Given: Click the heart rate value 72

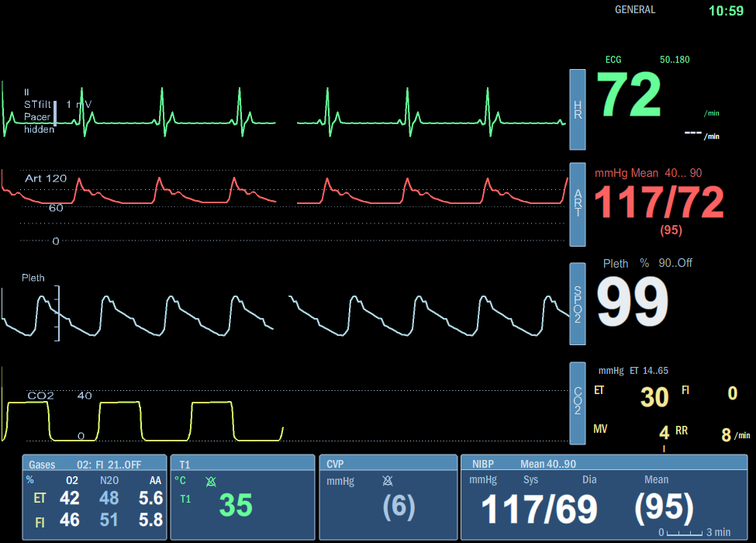Looking at the screenshot, I should 629,95.
